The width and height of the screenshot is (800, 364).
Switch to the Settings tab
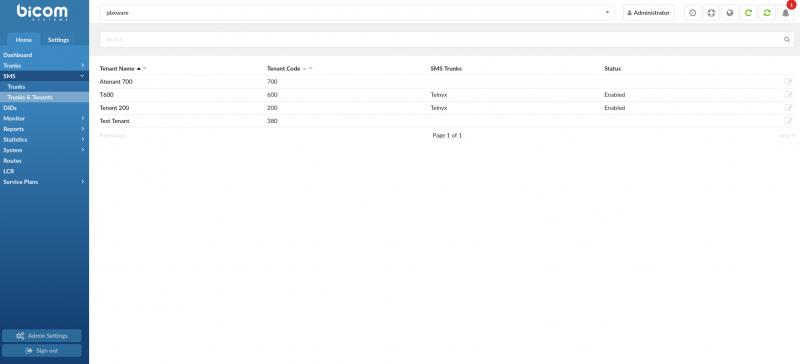pos(58,40)
